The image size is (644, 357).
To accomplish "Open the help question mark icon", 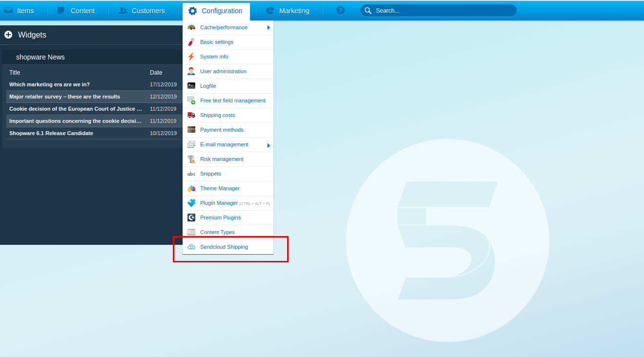I will [x=341, y=10].
